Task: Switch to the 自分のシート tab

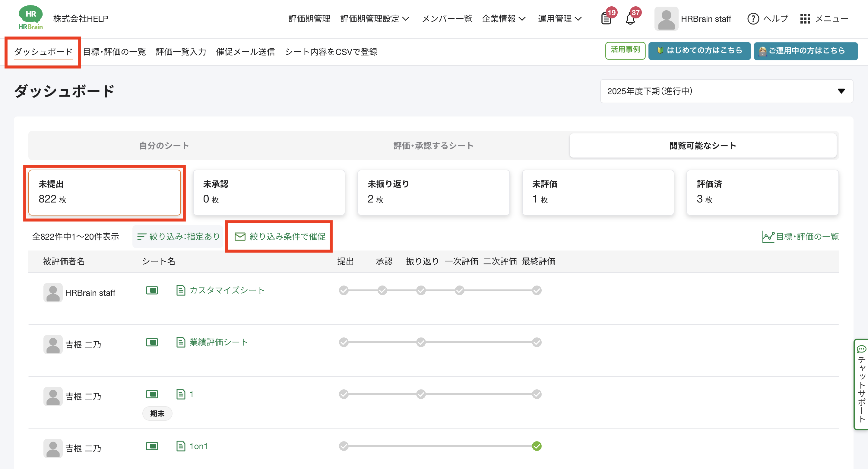Action: pyautogui.click(x=164, y=146)
